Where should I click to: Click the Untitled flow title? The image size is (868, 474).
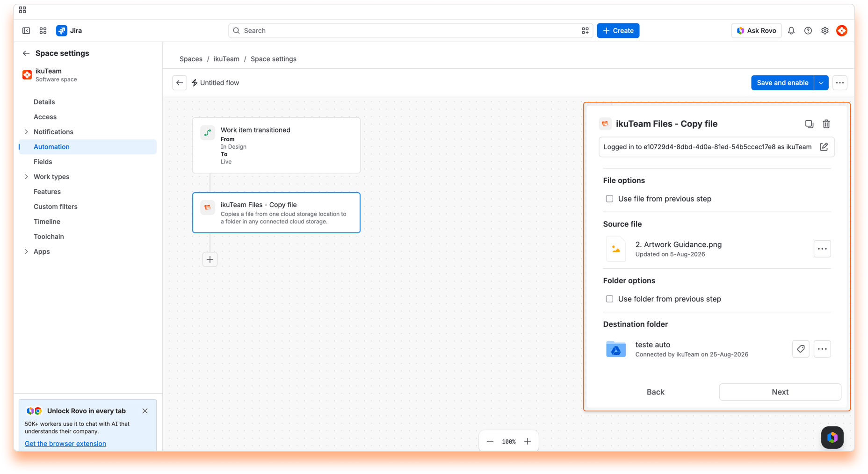pyautogui.click(x=219, y=83)
